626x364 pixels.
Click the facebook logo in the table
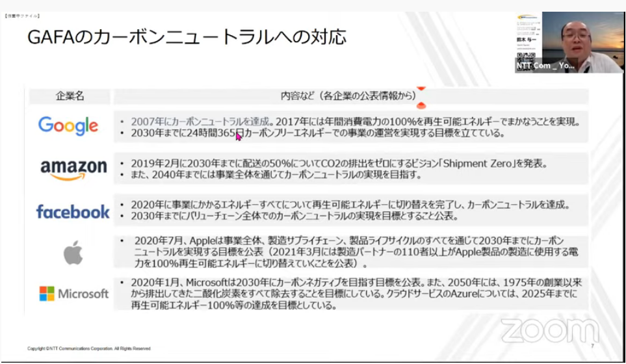73,211
